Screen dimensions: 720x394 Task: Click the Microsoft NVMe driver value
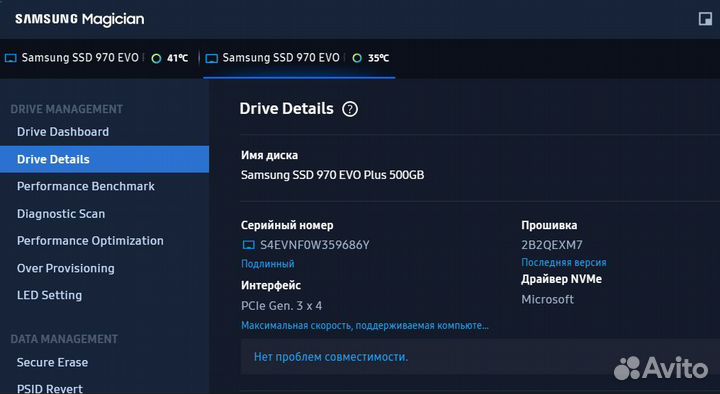(547, 299)
